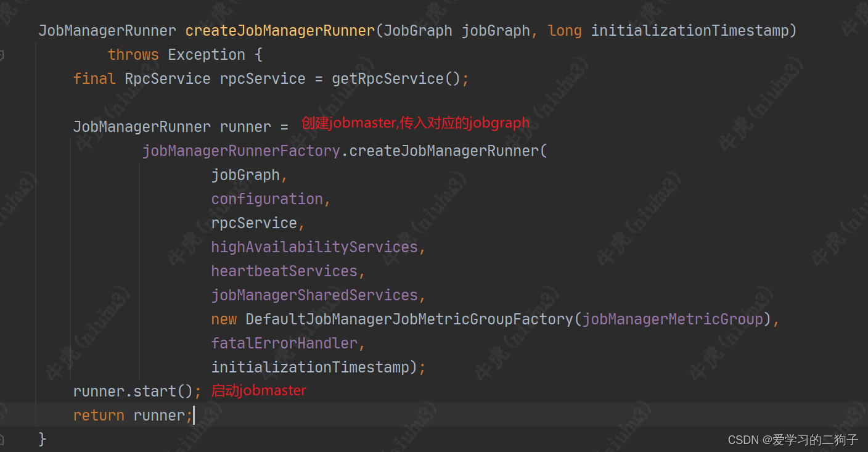The image size is (868, 452).
Task: Click the 'heartbeatServices' argument
Action: pos(284,271)
